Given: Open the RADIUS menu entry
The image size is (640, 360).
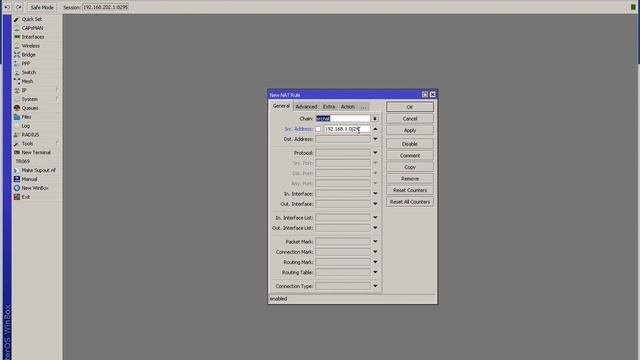Looking at the screenshot, I should (x=30, y=135).
